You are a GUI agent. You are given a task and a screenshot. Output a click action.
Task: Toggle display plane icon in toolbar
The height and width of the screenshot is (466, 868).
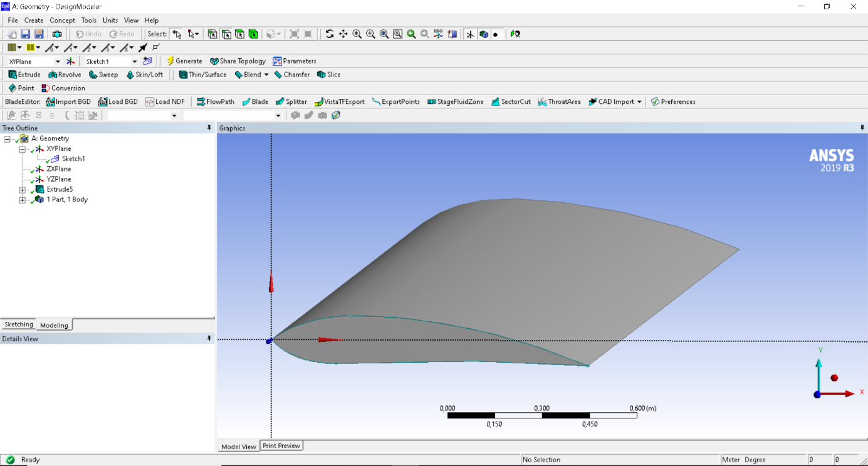pos(470,34)
